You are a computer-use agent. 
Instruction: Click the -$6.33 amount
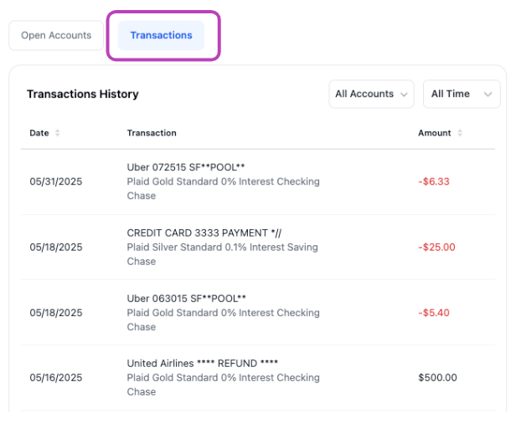pyautogui.click(x=434, y=182)
